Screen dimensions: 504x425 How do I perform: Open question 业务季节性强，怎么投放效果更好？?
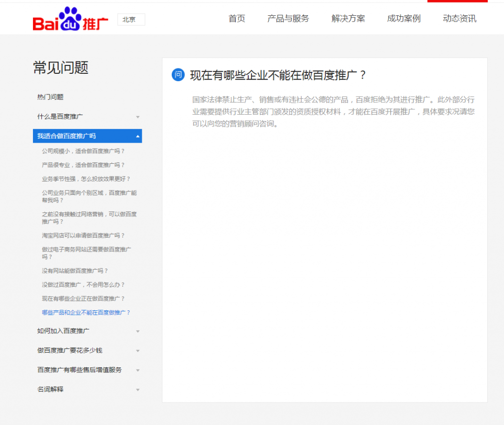click(86, 179)
